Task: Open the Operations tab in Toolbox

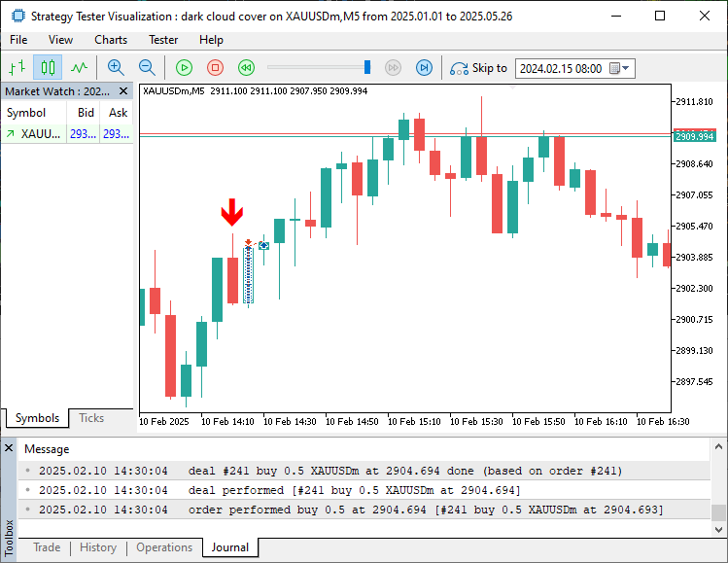Action: point(164,547)
